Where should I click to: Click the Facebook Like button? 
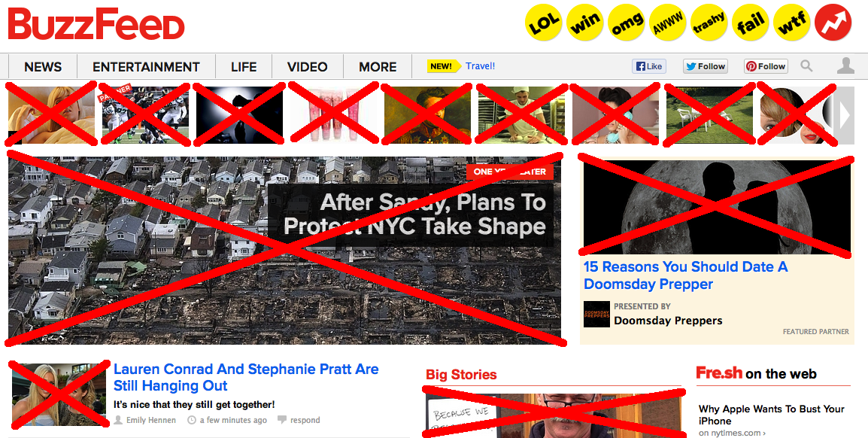click(x=649, y=66)
